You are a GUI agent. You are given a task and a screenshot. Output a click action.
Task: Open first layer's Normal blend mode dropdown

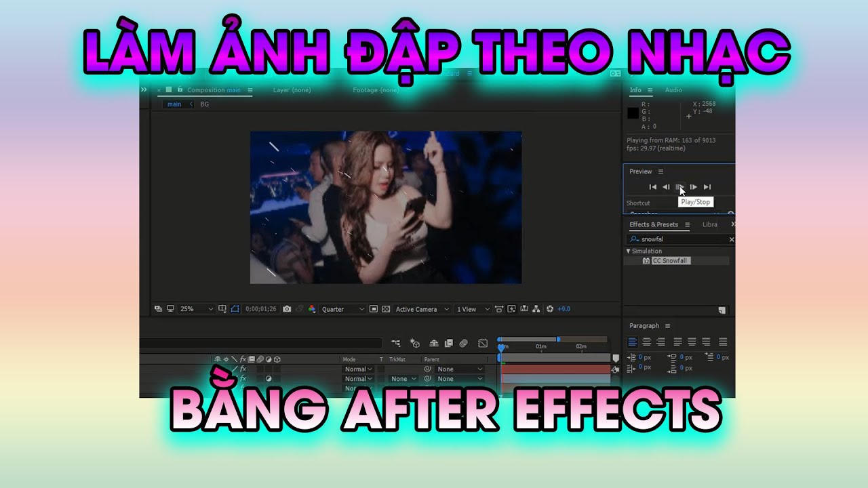tap(358, 369)
